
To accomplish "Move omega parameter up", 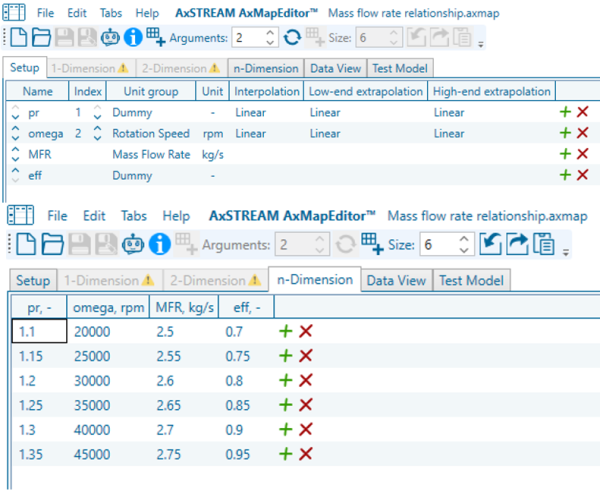I will [15, 128].
